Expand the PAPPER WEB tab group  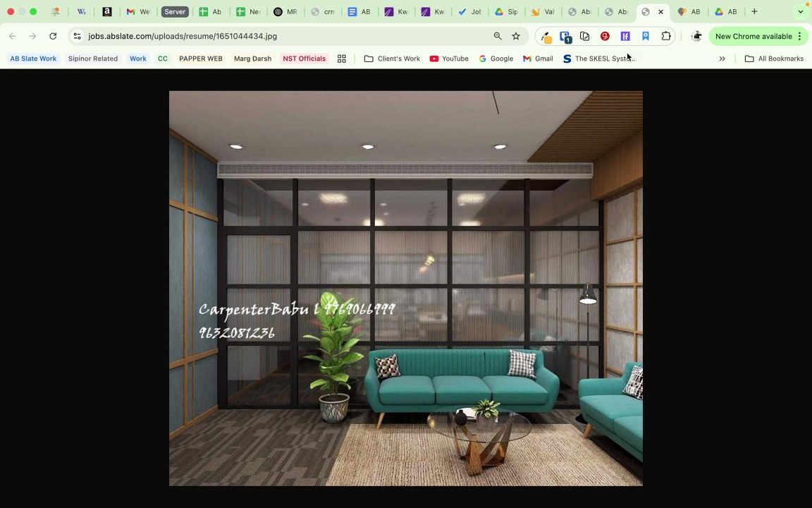tap(200, 59)
